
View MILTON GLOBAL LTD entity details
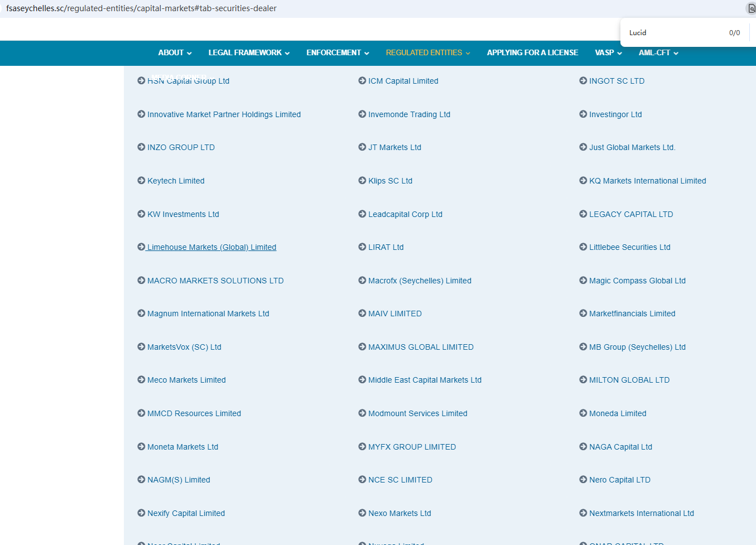[629, 380]
